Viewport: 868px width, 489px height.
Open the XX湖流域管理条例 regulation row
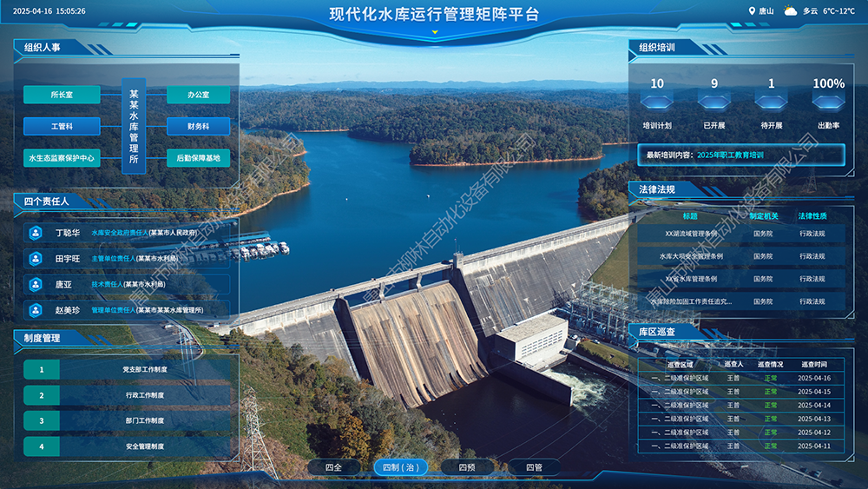(691, 234)
